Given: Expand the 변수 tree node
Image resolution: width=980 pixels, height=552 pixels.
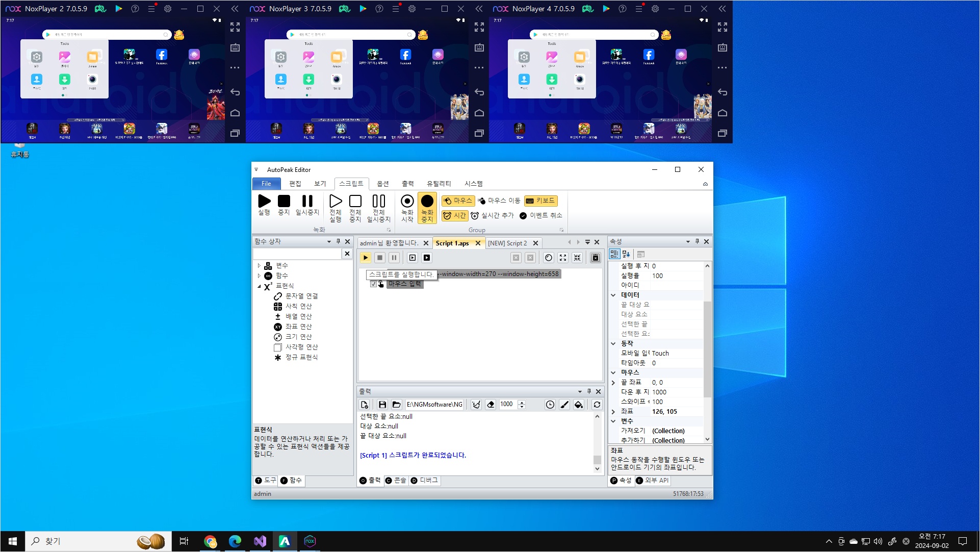Looking at the screenshot, I should 259,266.
